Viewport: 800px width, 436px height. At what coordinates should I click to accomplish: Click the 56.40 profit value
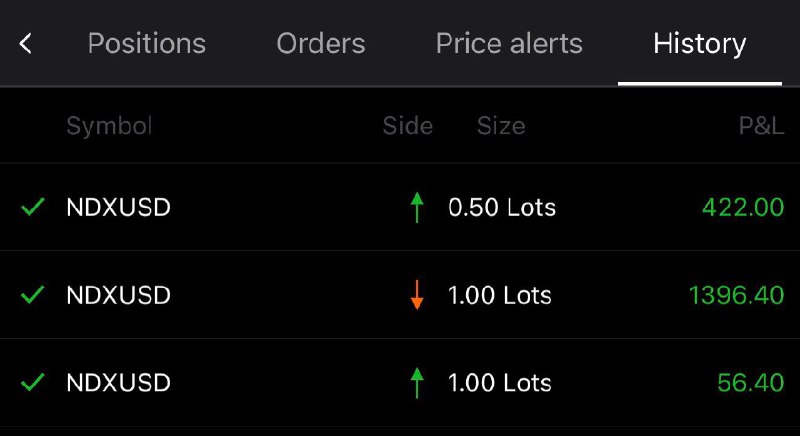point(750,382)
